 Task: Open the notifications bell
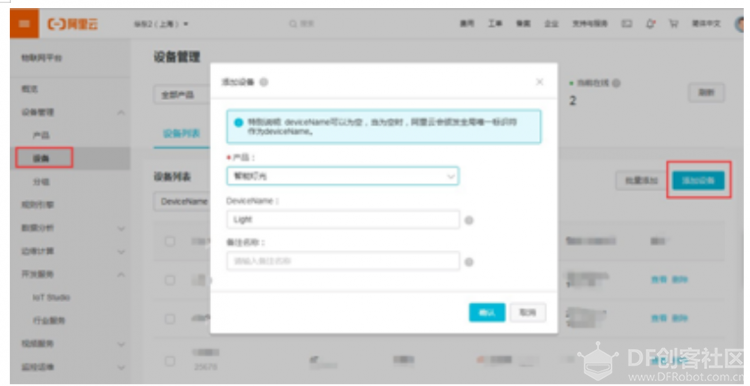click(x=650, y=23)
